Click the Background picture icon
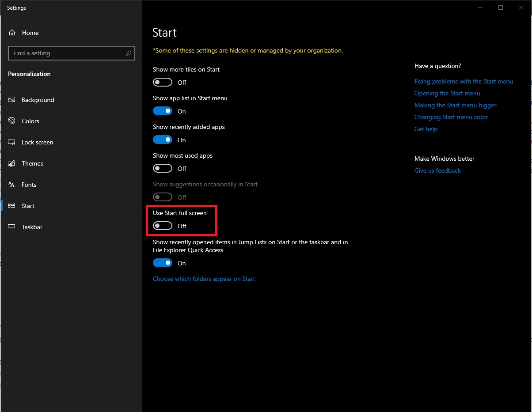532x412 pixels. click(12, 100)
